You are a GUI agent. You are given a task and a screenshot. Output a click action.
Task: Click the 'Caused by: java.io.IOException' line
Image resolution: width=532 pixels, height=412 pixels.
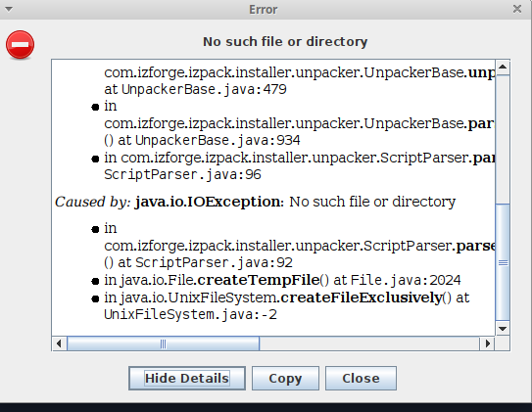255,202
